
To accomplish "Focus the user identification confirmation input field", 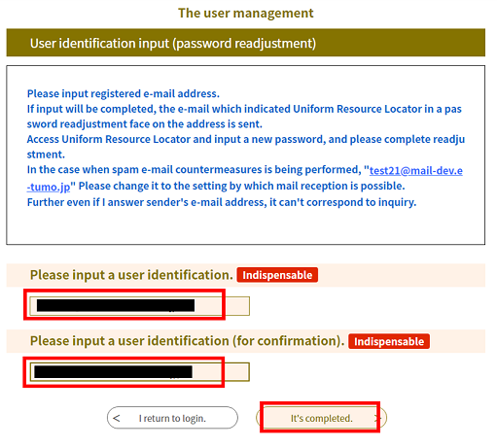I will pyautogui.click(x=139, y=372).
